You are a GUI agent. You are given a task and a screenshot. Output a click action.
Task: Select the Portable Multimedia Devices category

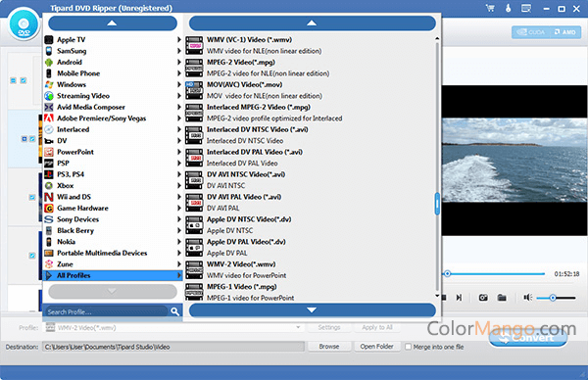tap(113, 254)
